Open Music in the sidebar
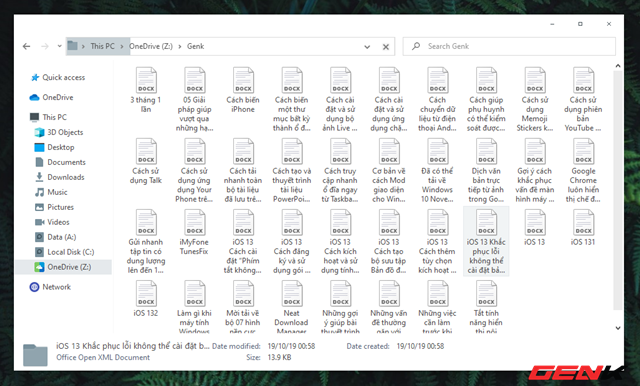640x386 pixels. (x=51, y=192)
